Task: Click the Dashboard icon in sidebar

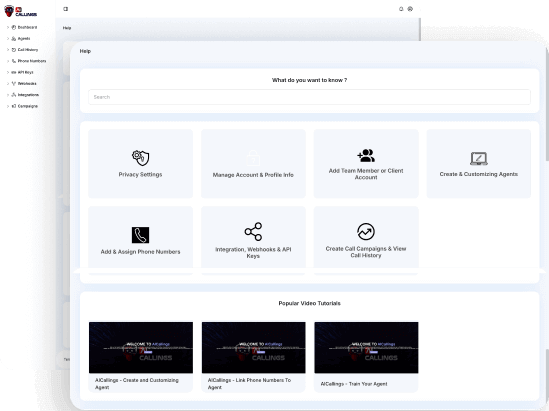Action: click(14, 27)
